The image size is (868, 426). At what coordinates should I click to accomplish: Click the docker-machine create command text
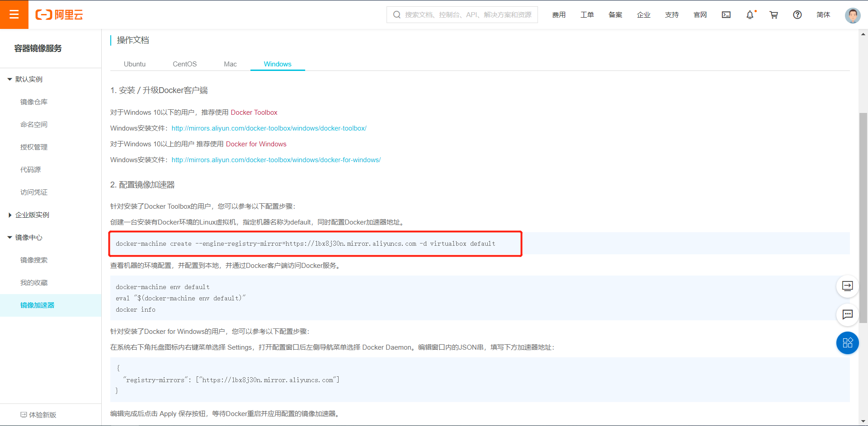coord(306,243)
